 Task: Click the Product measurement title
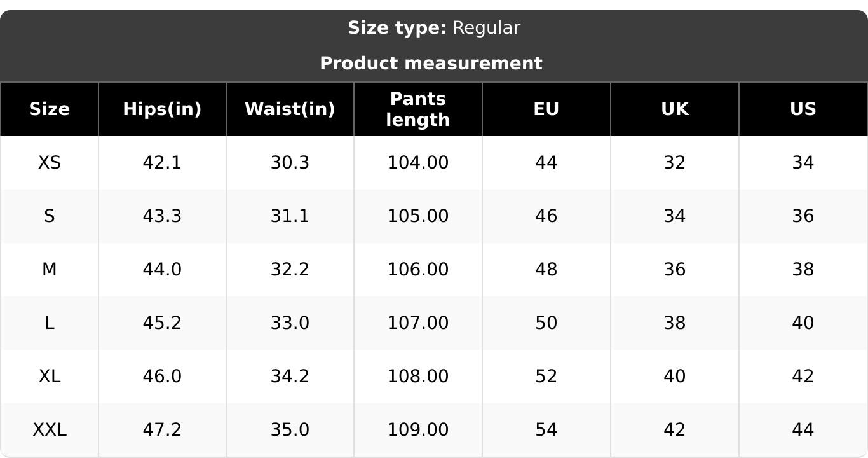point(431,64)
